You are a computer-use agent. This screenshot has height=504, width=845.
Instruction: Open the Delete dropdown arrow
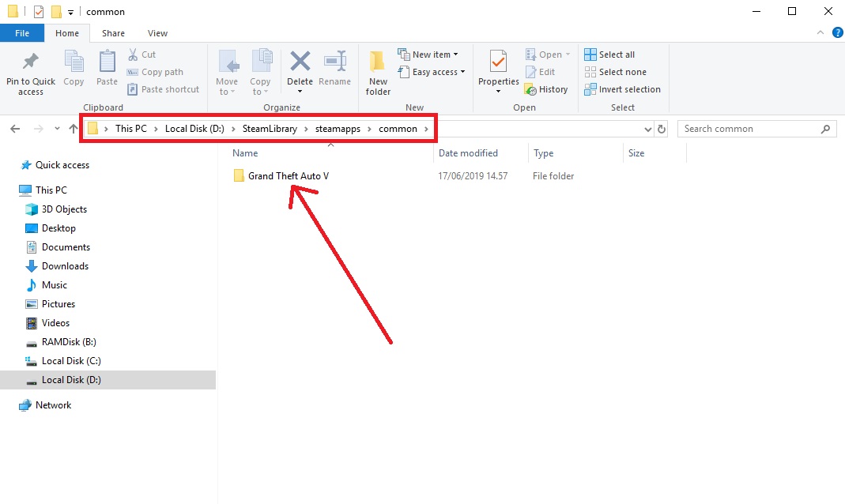(300, 92)
